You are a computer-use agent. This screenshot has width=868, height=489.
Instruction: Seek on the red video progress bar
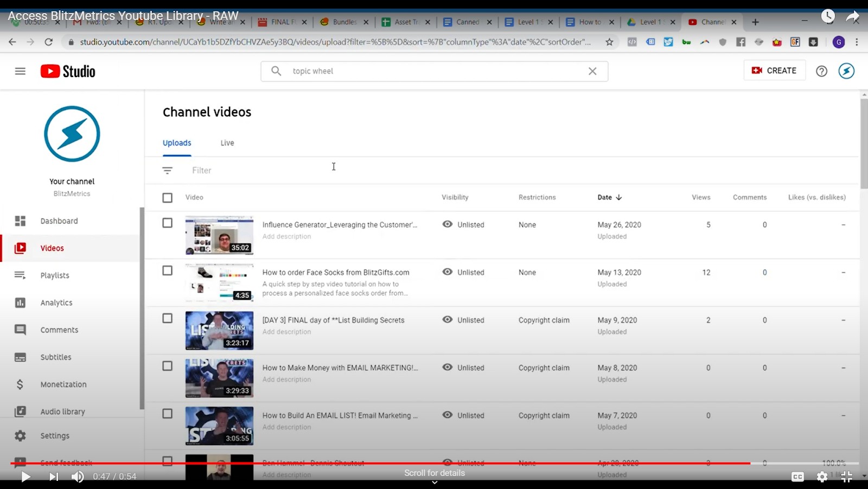tap(380, 464)
